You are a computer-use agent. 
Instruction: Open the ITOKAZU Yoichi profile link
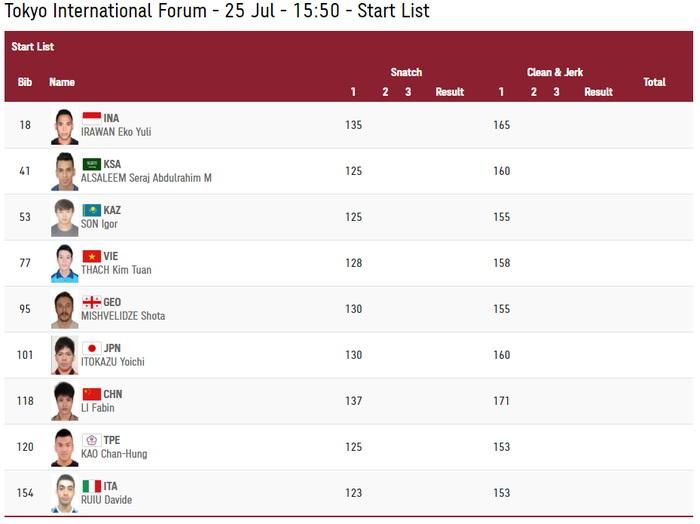coord(112,362)
